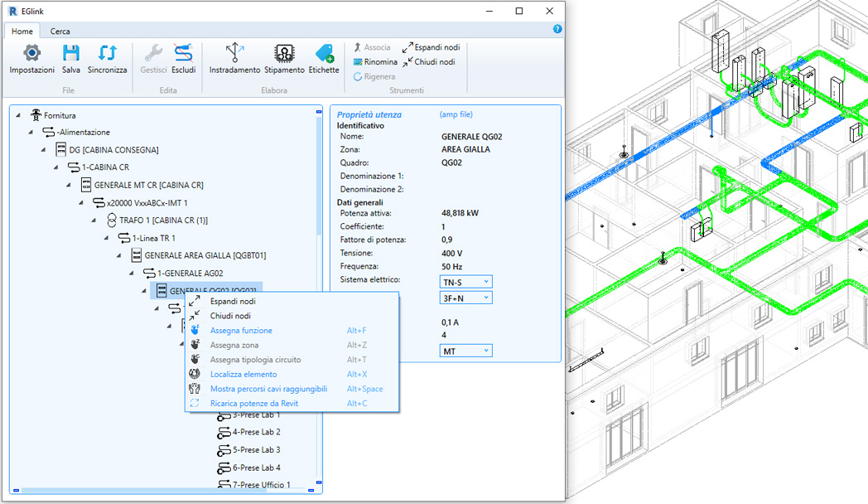The image size is (868, 504).
Task: Click the AREA GIALLA zone value
Action: click(465, 149)
